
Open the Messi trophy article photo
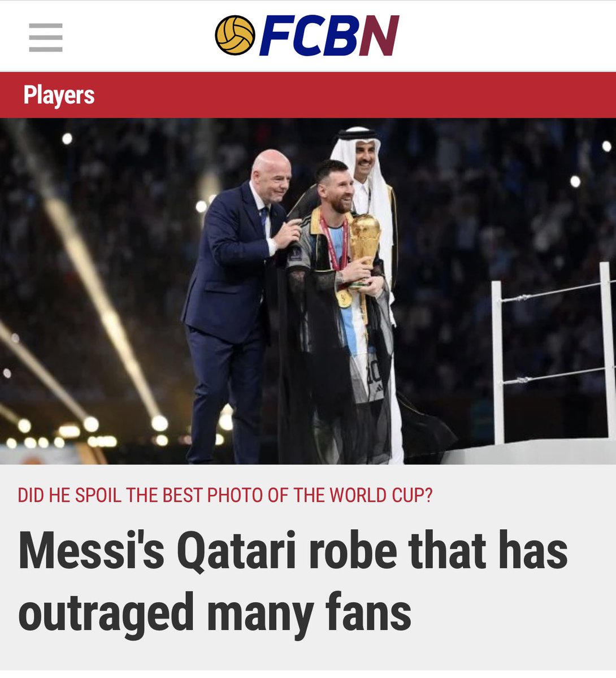308,291
